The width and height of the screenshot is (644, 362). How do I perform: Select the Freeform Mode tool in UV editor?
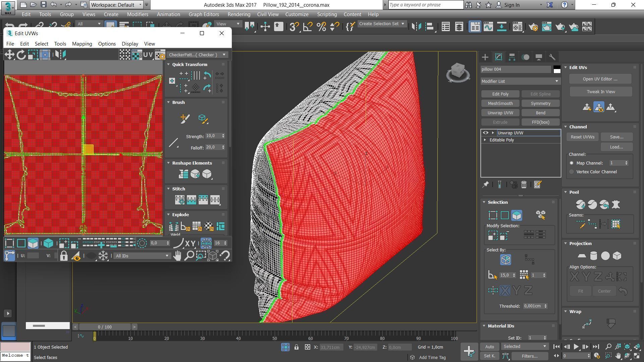[45, 55]
